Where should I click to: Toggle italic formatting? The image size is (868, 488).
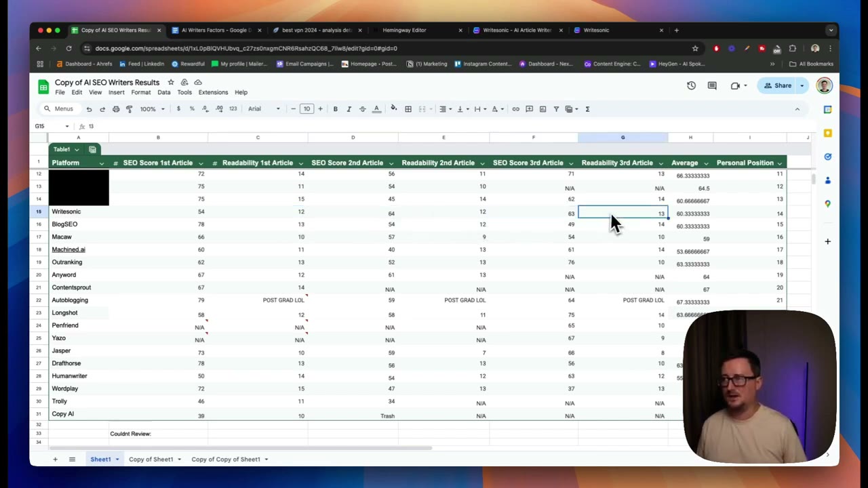(349, 109)
